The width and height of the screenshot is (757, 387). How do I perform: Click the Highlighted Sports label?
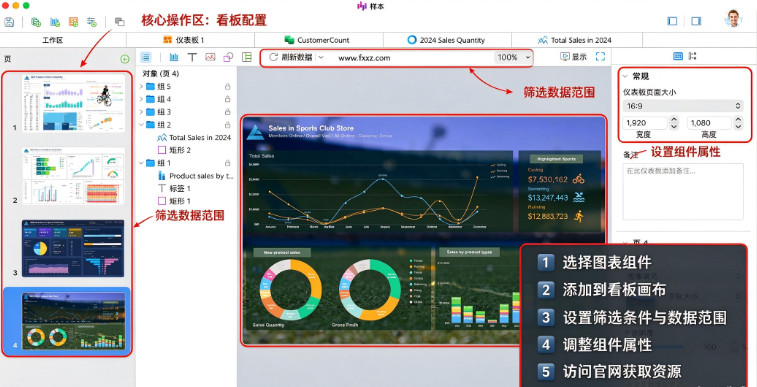coord(556,159)
